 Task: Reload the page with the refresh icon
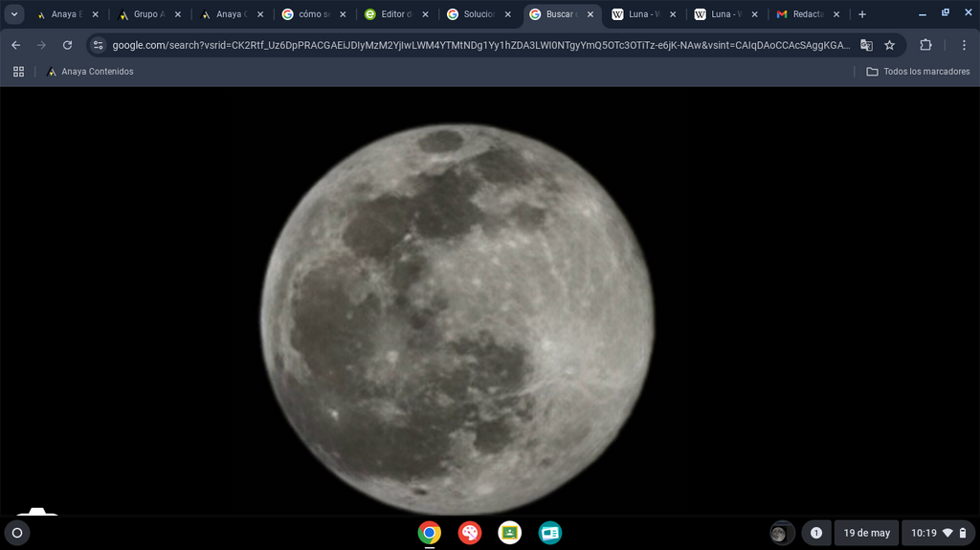pyautogui.click(x=68, y=45)
